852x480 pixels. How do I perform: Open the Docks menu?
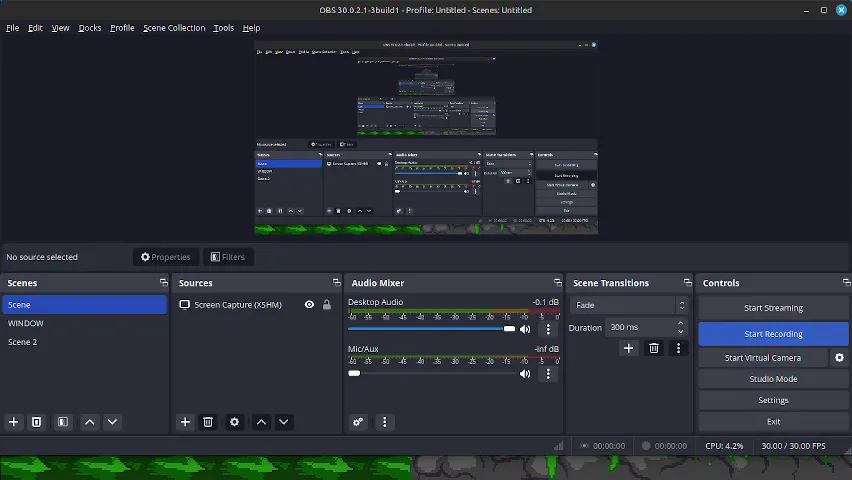90,28
